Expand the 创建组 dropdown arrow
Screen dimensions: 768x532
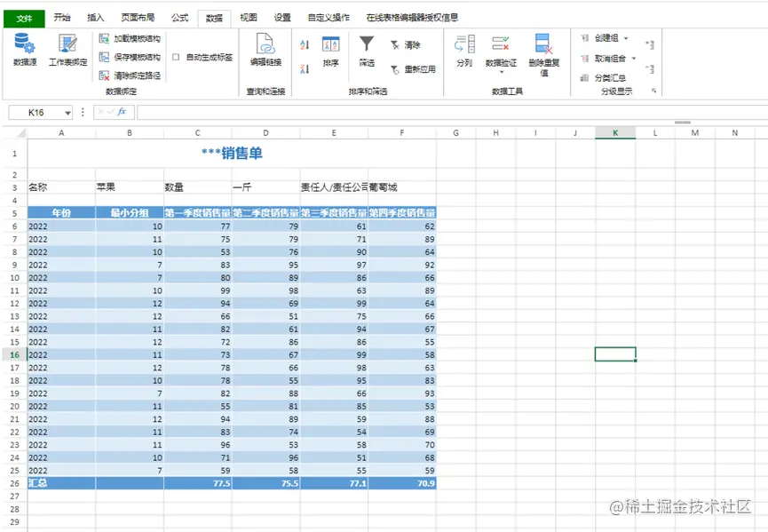626,38
